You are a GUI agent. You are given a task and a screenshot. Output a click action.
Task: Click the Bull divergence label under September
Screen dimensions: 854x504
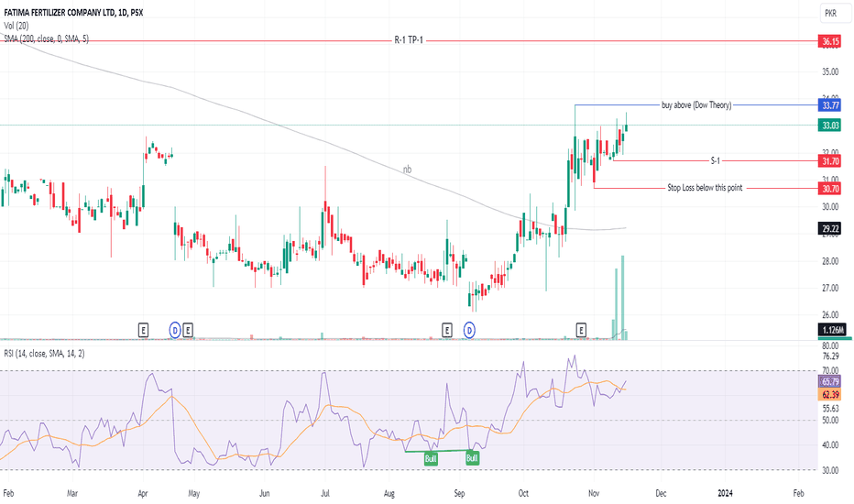[472, 457]
